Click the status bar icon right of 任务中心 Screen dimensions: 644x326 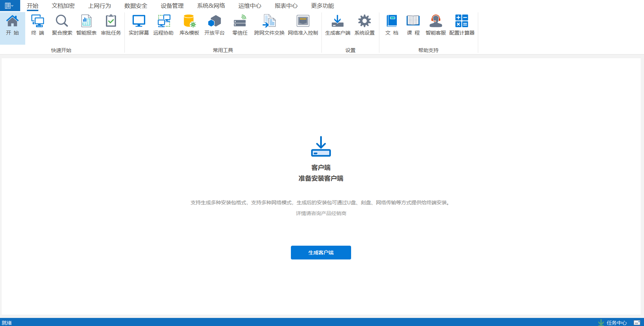click(x=637, y=323)
